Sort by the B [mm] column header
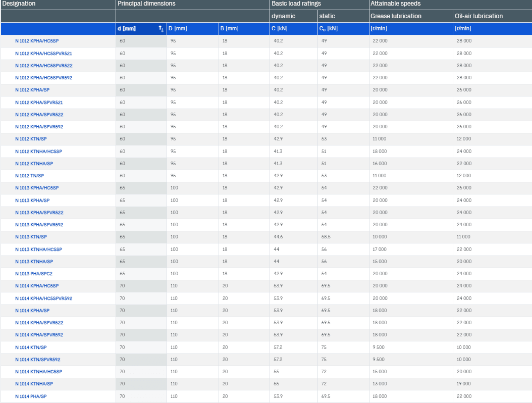This screenshot has width=532, height=403. point(229,29)
